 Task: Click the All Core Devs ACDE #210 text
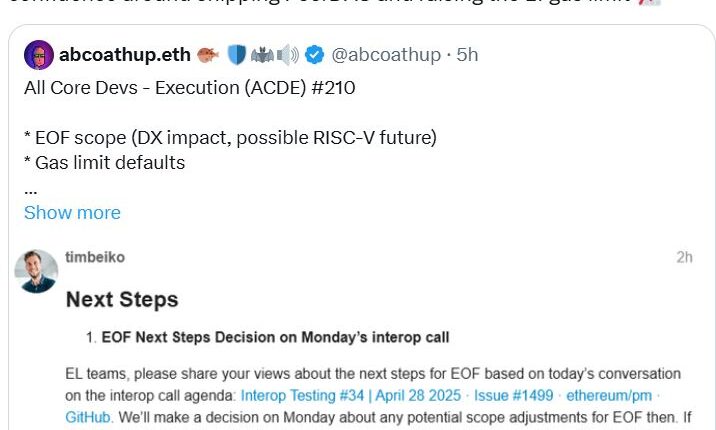190,88
